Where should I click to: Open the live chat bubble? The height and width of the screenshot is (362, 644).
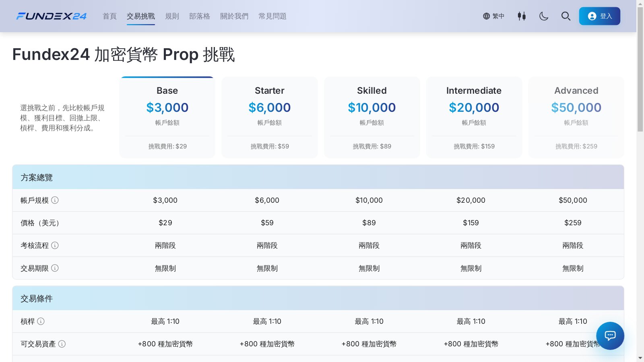pyautogui.click(x=610, y=336)
